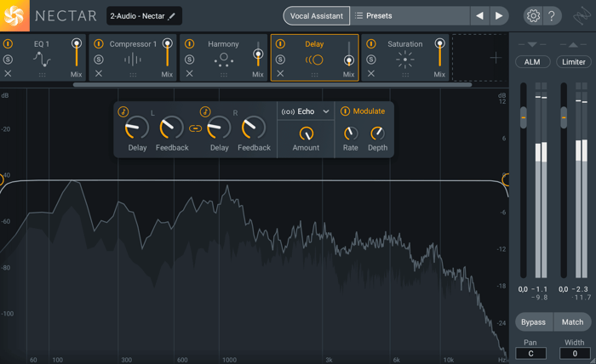Adjust the output gain fader

tap(564, 117)
